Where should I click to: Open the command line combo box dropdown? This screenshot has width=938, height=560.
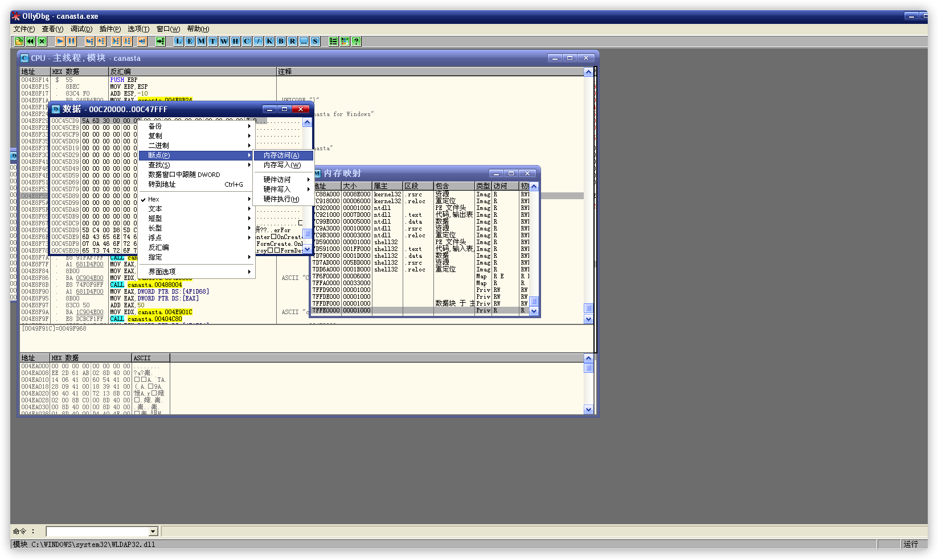tap(153, 532)
